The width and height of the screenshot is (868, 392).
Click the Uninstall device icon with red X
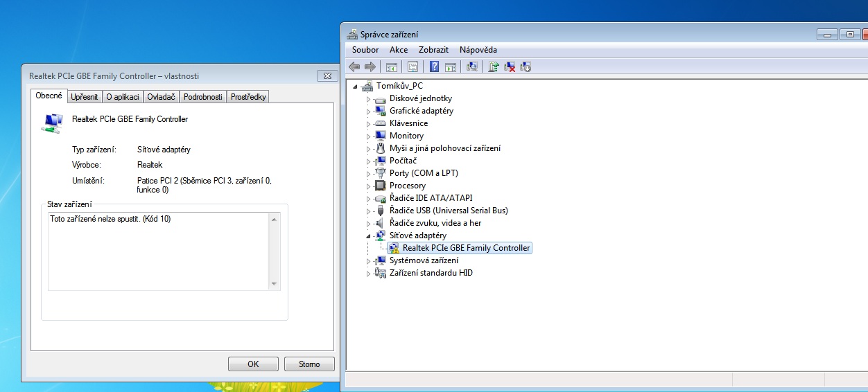pyautogui.click(x=510, y=66)
